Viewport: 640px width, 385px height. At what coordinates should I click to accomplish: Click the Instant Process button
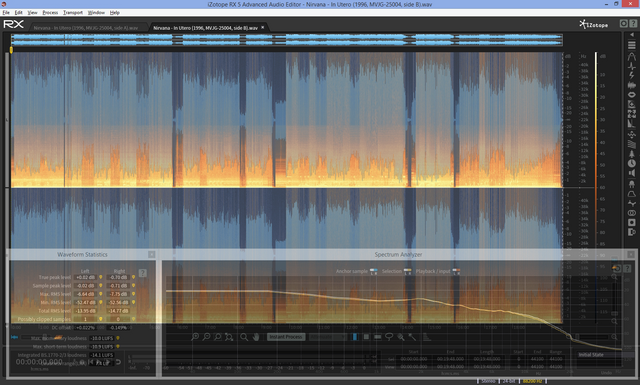[285, 337]
